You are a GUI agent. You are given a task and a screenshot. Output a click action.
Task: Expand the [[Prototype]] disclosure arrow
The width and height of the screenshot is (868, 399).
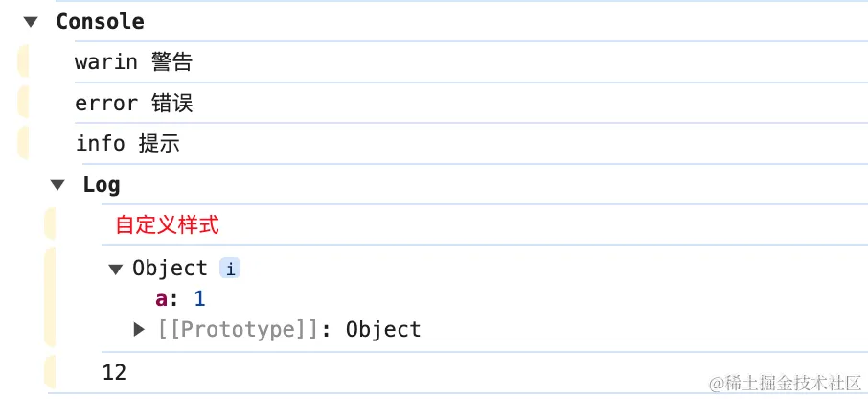click(139, 330)
